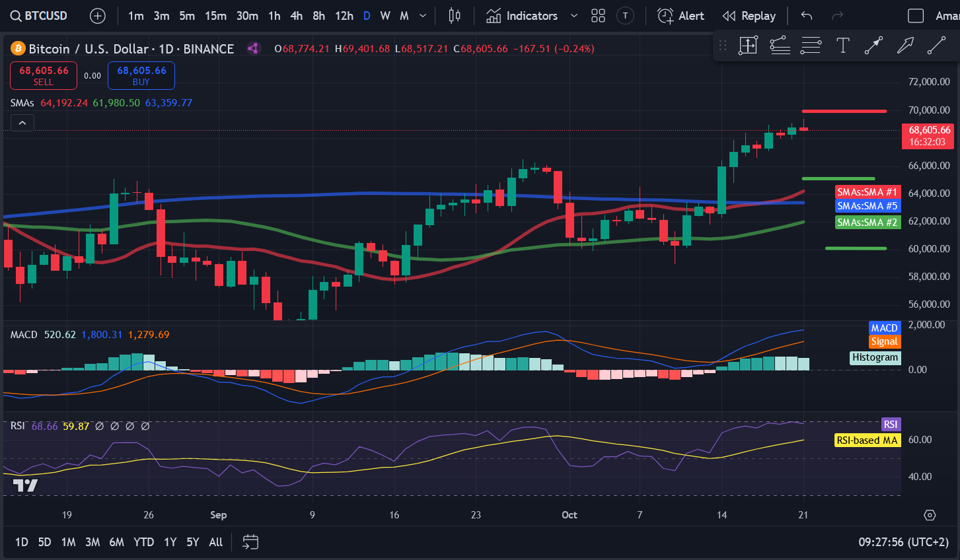
Task: Click the Bitcoin logo icon
Action: [x=18, y=48]
